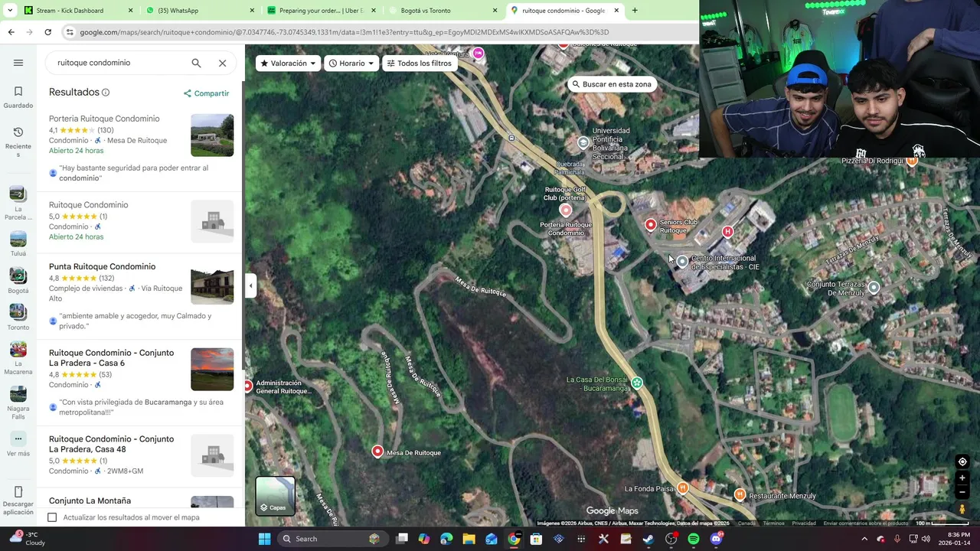Click the Conjunto Terrazas de Menzuly marker
The image size is (980, 551).
pyautogui.click(x=874, y=288)
